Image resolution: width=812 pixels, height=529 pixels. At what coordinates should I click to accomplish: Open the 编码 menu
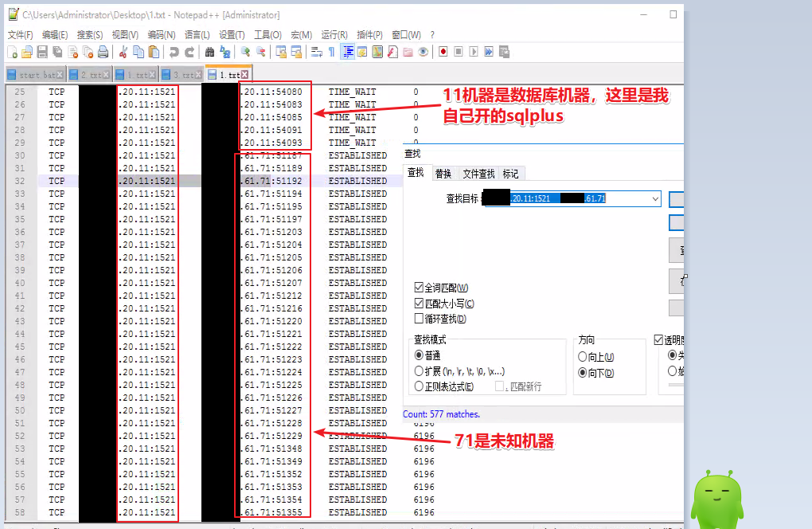coord(162,35)
